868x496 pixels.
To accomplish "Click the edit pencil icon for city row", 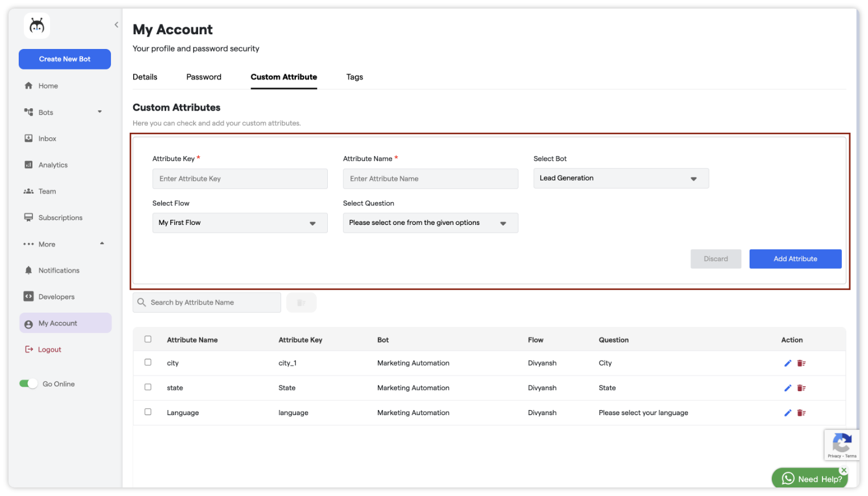I will pyautogui.click(x=788, y=363).
